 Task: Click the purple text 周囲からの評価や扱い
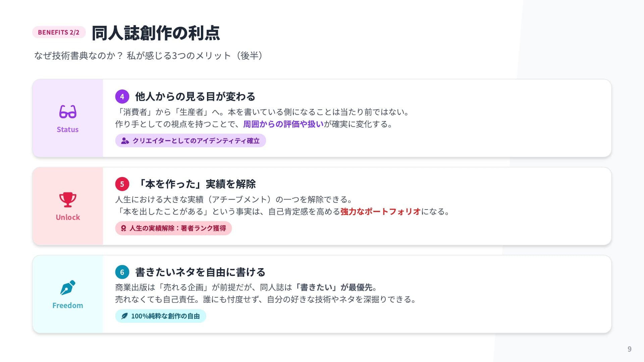(x=283, y=124)
